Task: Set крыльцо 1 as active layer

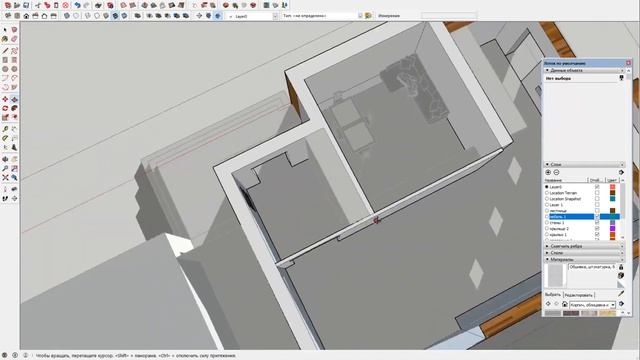Action: [547, 235]
